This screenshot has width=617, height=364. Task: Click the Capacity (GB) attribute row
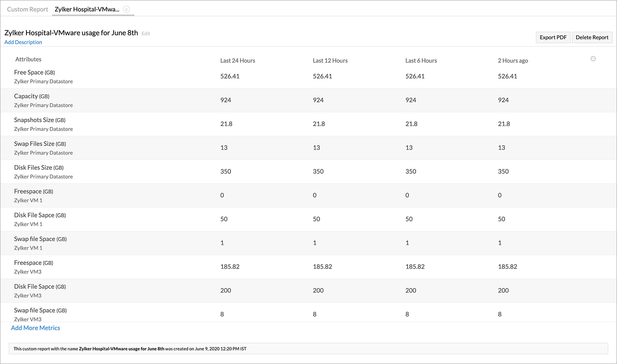(x=32, y=96)
